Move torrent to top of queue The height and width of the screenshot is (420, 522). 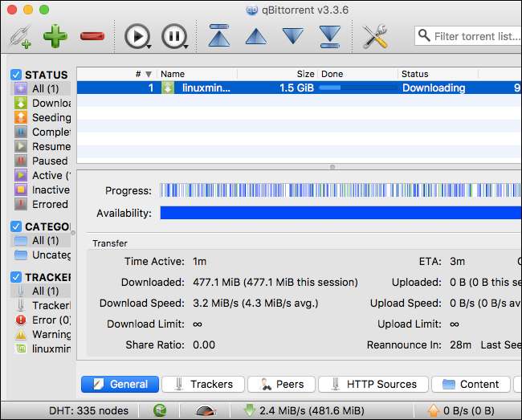point(218,35)
